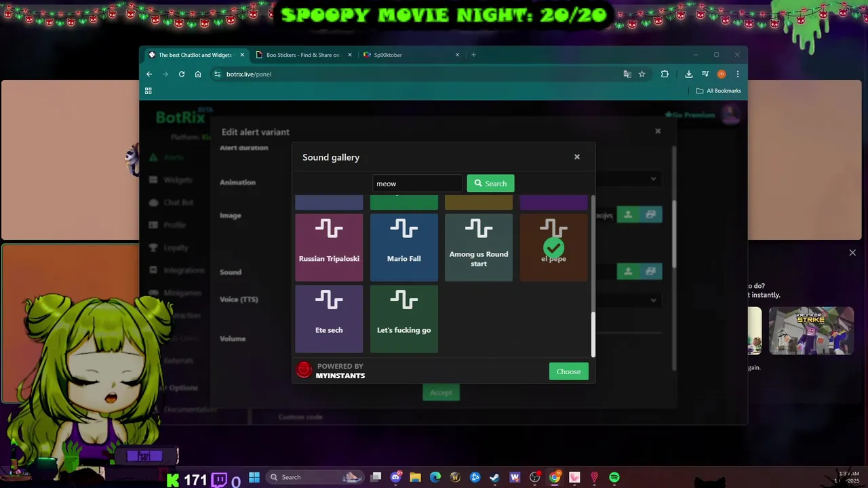Screen dimensions: 868x488
Task: Open the Sound gallery icon button
Action: click(651, 271)
